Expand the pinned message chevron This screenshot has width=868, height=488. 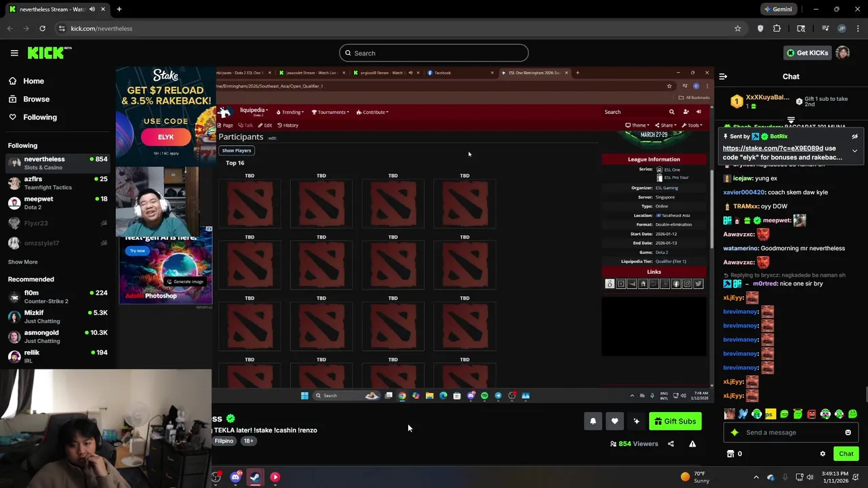pyautogui.click(x=854, y=150)
